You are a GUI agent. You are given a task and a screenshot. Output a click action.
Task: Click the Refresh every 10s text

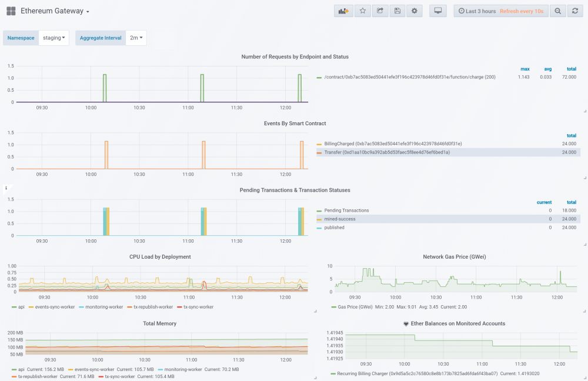tap(521, 11)
